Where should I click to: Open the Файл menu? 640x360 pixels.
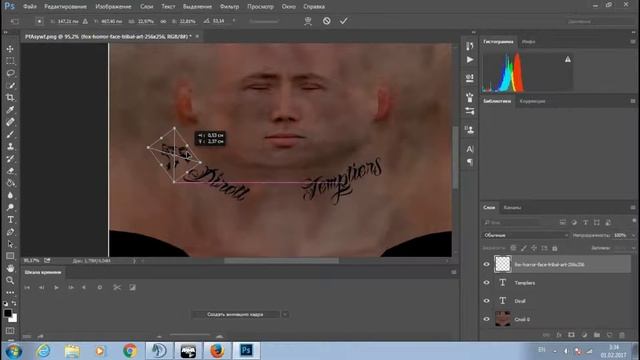point(30,7)
